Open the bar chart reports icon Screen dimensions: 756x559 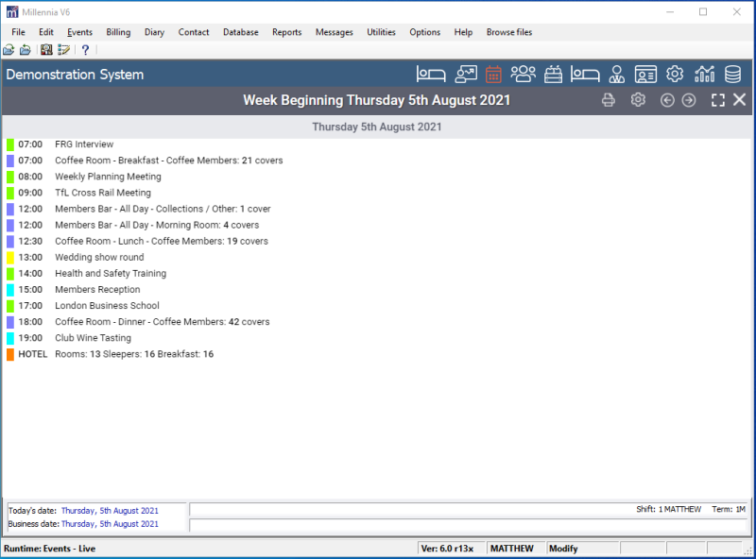(x=705, y=75)
